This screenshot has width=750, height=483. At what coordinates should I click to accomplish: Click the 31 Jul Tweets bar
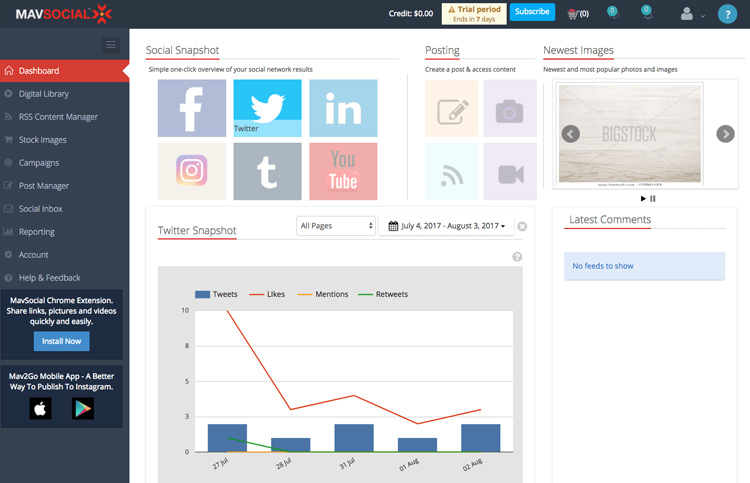pyautogui.click(x=354, y=438)
